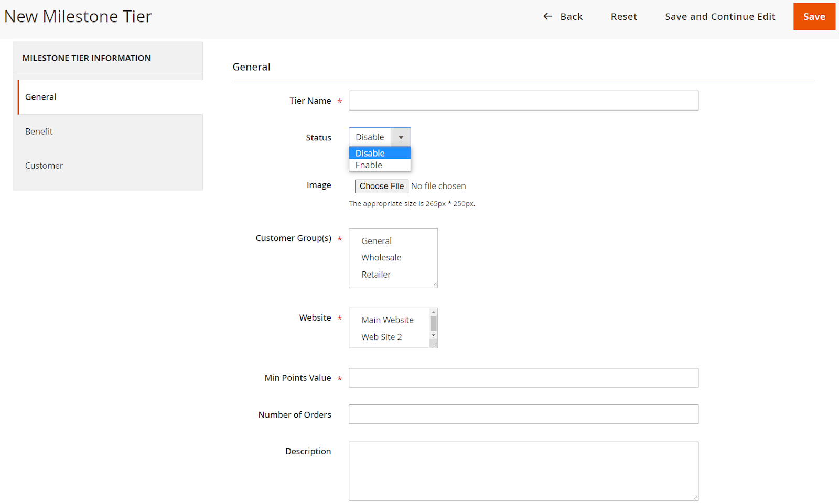Select Enable in the Status dropdown
Viewport: 839px width, 504px height.
[369, 166]
